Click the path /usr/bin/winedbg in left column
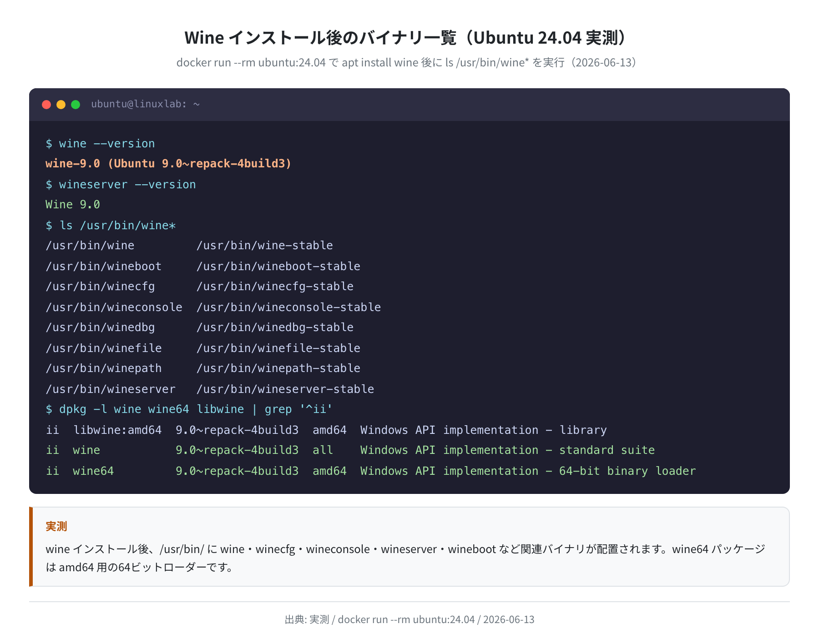Viewport: 819px width, 644px height. click(100, 327)
